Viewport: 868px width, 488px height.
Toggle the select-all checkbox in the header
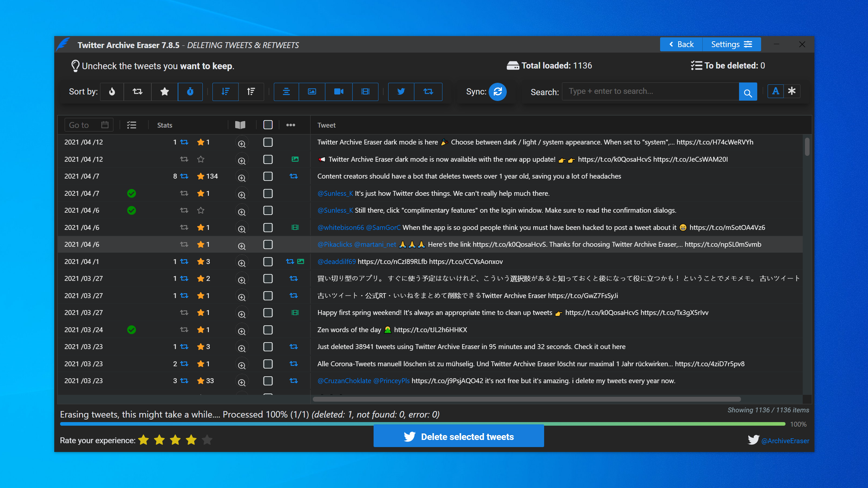268,125
